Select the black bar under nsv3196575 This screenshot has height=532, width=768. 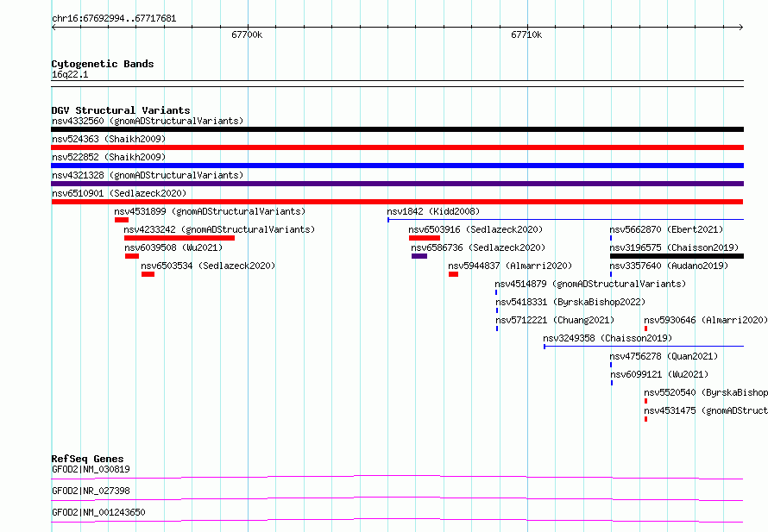(677, 256)
